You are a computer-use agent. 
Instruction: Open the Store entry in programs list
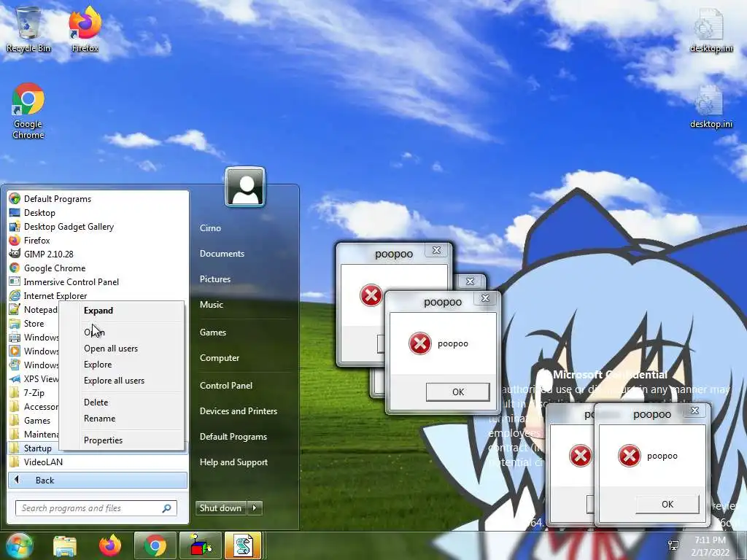coord(34,323)
